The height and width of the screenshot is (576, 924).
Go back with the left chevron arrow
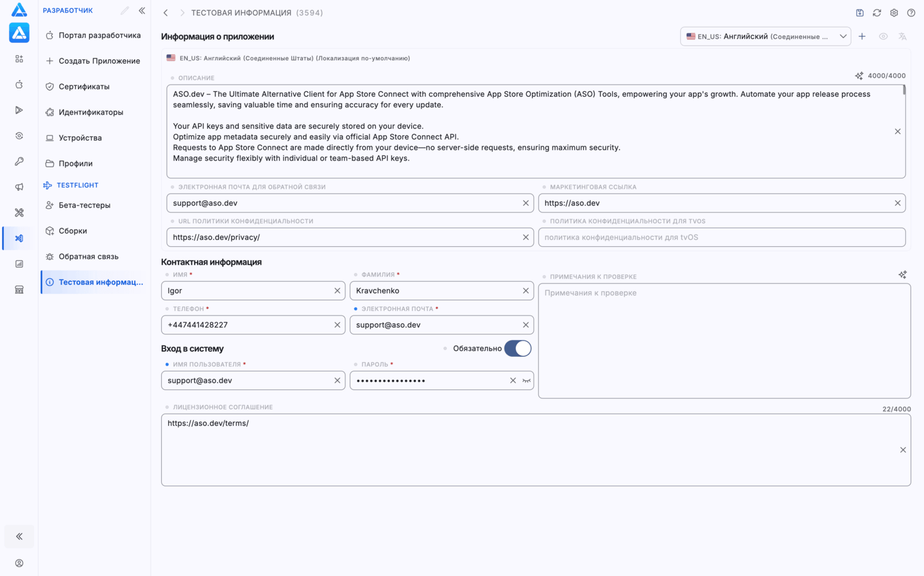pyautogui.click(x=166, y=13)
